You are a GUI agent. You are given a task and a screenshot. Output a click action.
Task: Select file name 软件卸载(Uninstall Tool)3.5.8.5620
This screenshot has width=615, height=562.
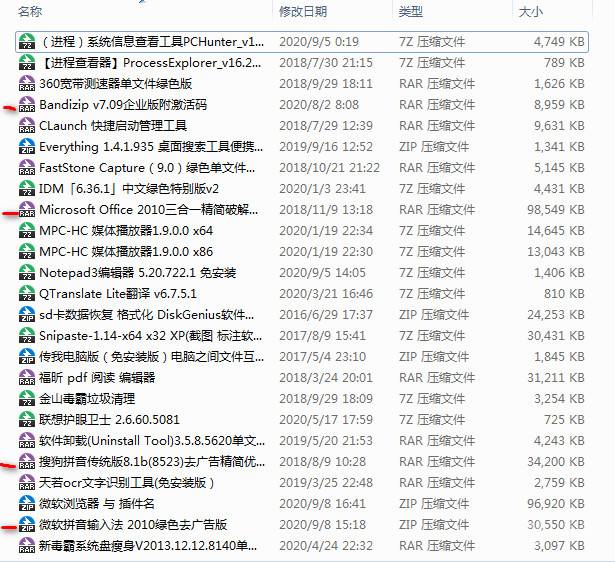[152, 441]
